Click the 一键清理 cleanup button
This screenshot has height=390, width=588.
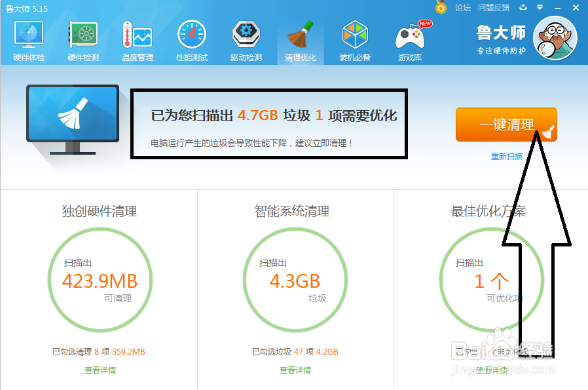click(505, 125)
